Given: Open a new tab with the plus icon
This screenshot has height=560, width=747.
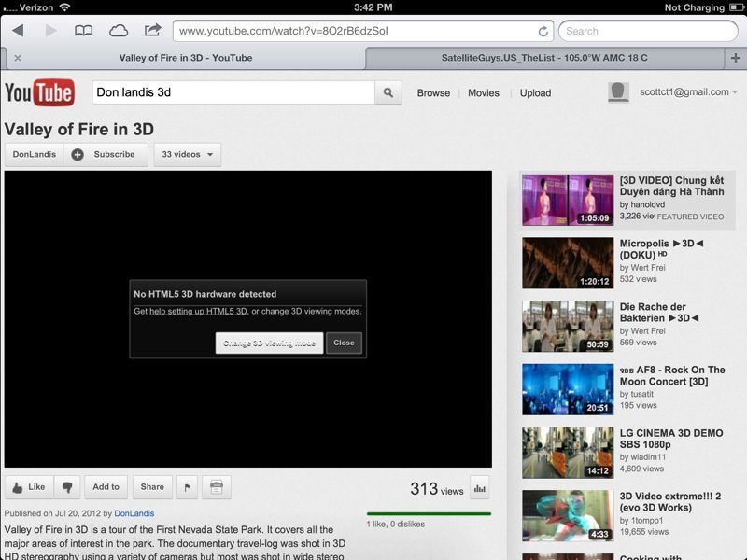Looking at the screenshot, I should click(736, 58).
